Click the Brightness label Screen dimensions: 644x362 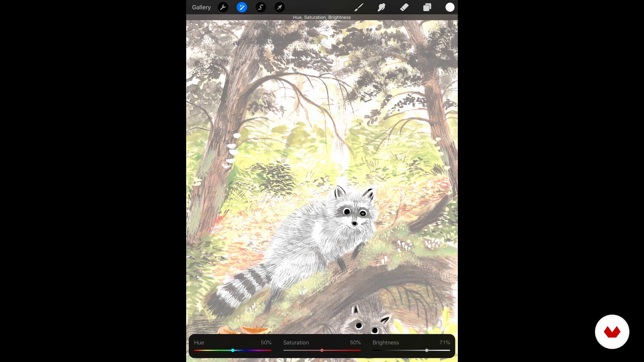point(386,343)
